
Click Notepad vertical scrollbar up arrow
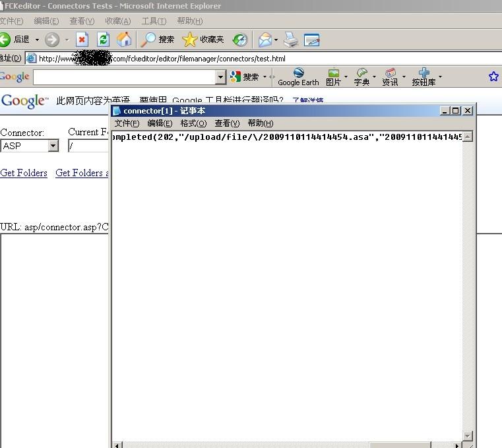(468, 137)
